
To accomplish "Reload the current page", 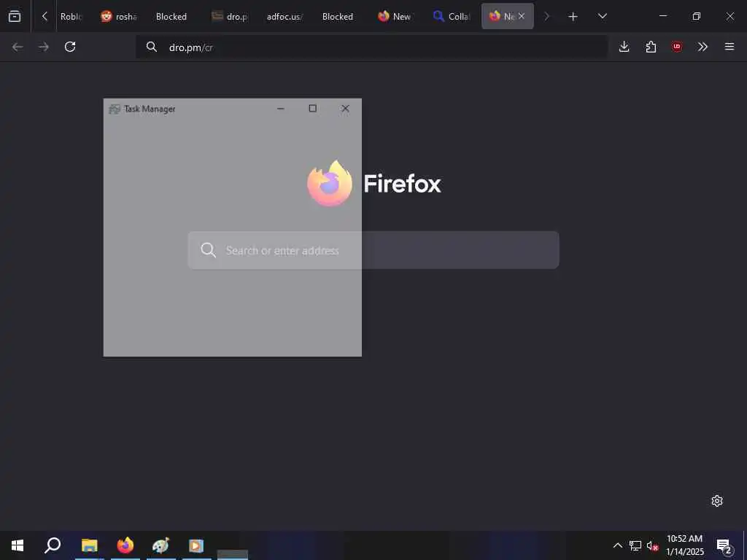I will (70, 47).
